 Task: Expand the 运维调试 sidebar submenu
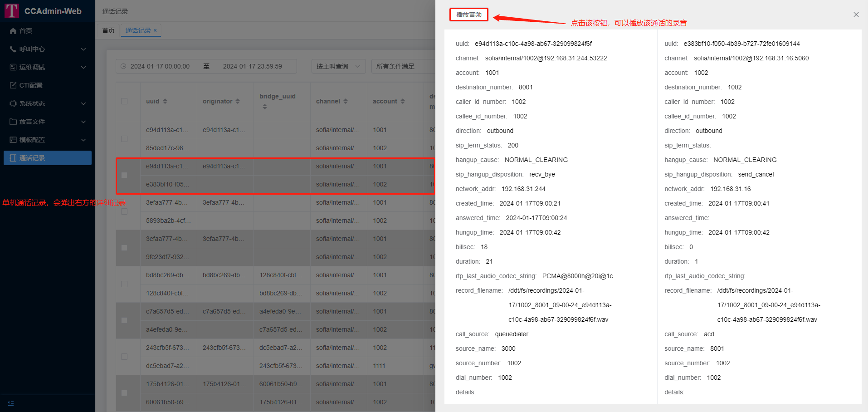coord(83,67)
